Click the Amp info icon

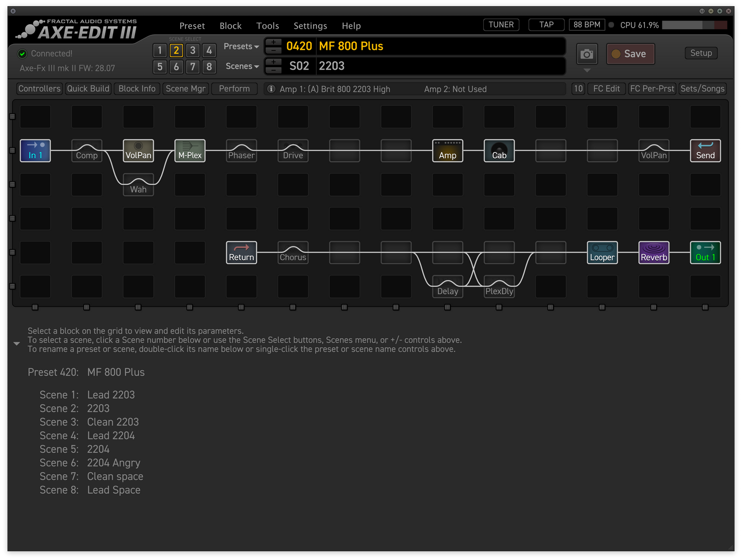(x=271, y=89)
